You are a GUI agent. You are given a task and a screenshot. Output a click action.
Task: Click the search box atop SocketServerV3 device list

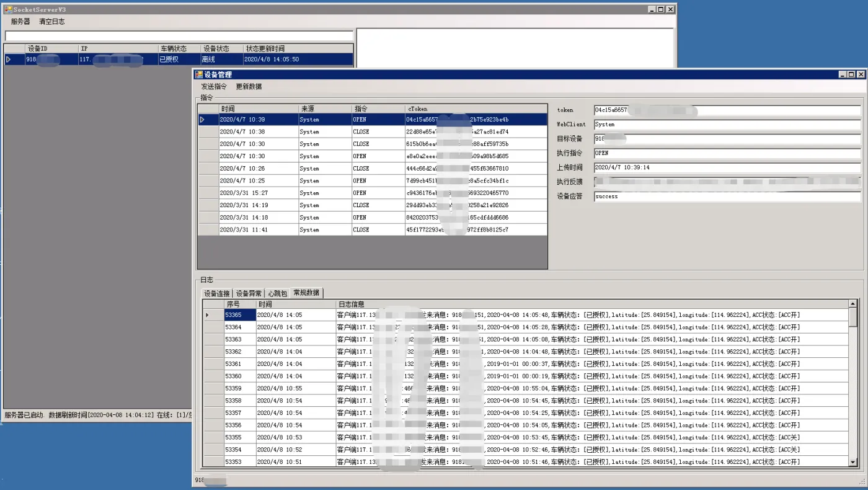[x=179, y=36]
